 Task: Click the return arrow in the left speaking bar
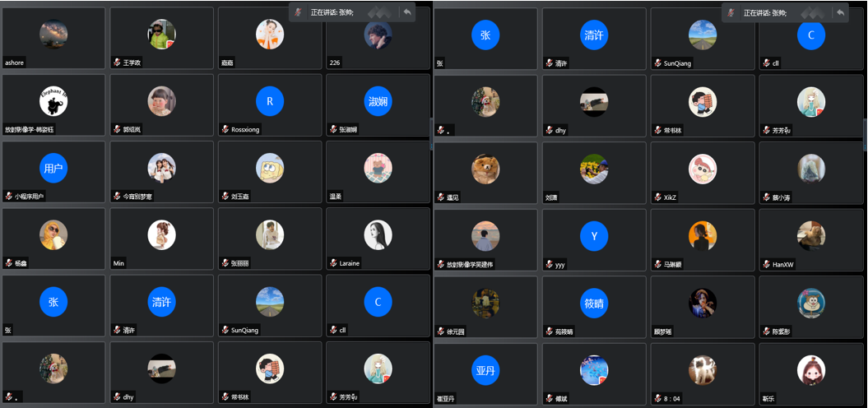pyautogui.click(x=407, y=12)
